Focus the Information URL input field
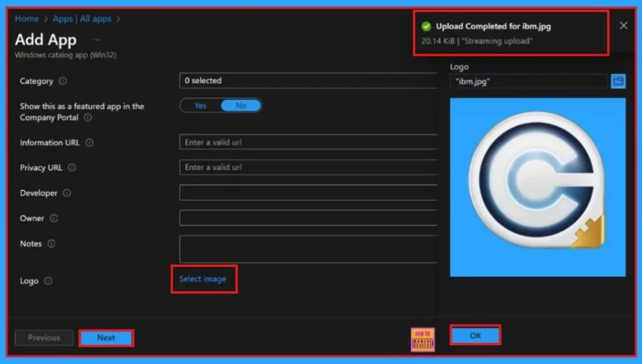The image size is (642, 364). click(308, 142)
